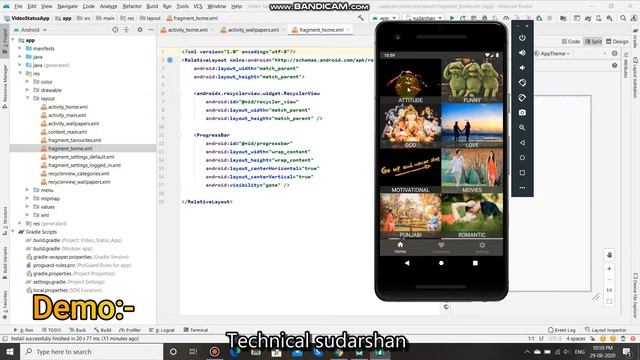Switch editor to Design view

click(617, 41)
